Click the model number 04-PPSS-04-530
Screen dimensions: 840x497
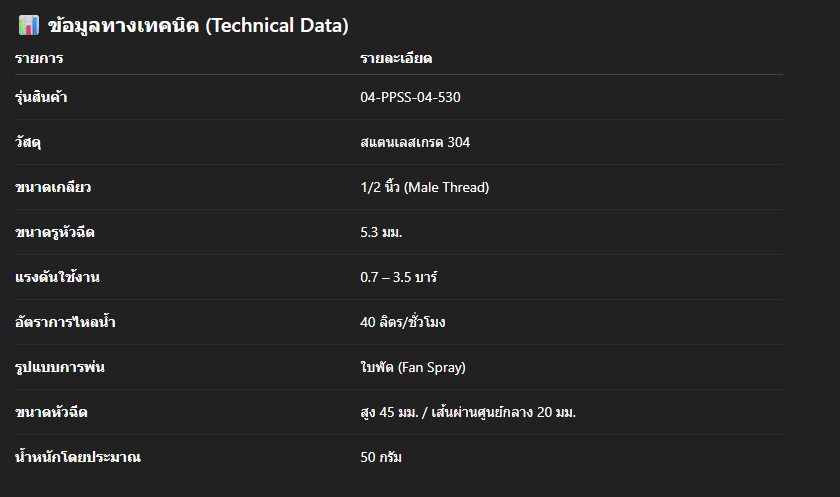(410, 97)
